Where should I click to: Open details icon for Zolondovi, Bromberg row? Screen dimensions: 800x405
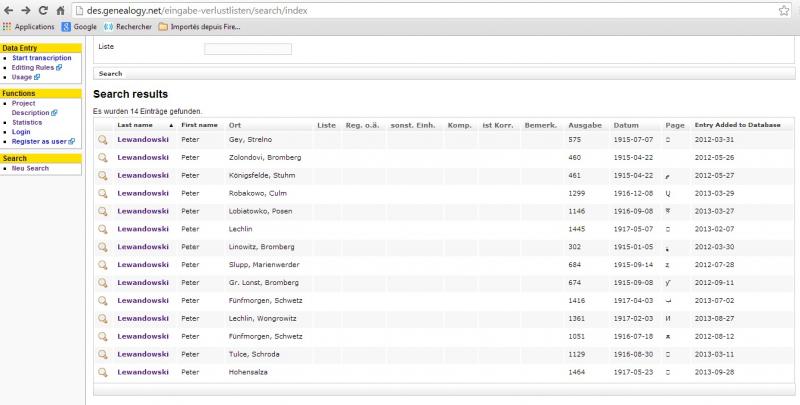click(x=102, y=158)
